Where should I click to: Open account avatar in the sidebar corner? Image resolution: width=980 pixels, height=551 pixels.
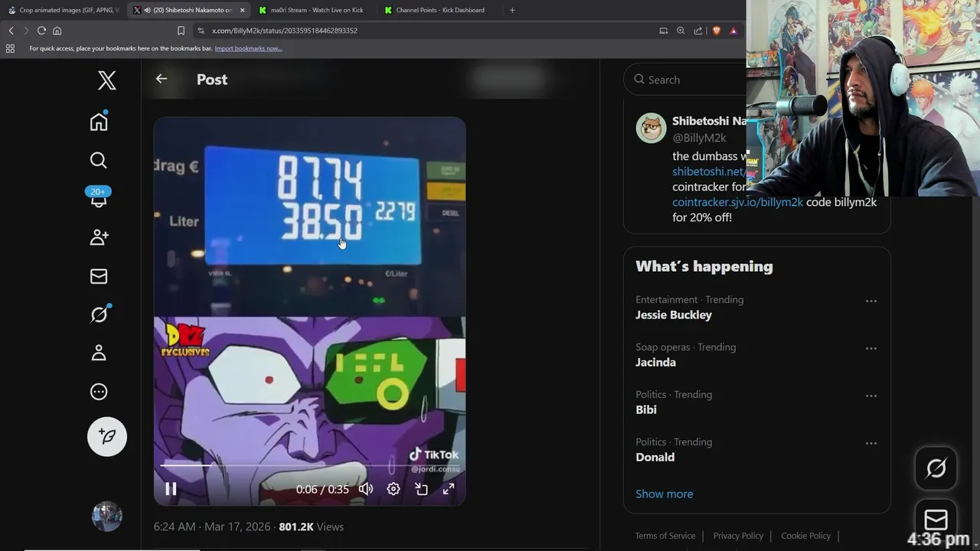107,517
